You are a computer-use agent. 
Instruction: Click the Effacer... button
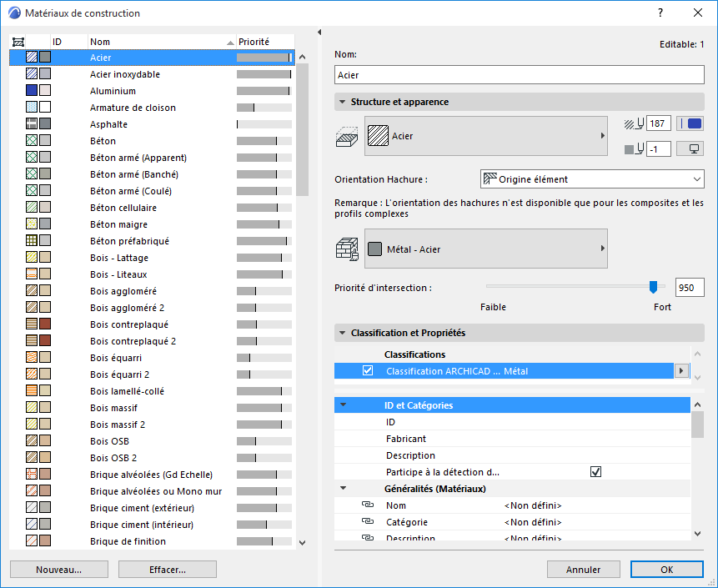(x=168, y=570)
